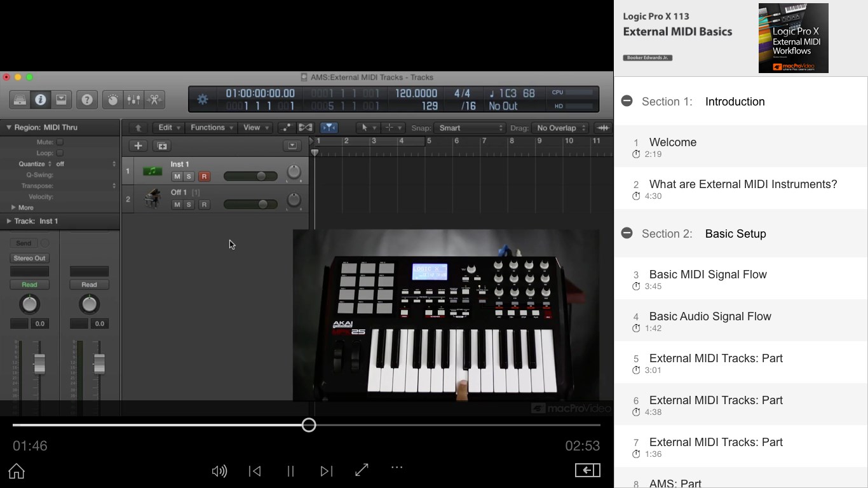Click the Inst 1 track pan knob

tap(294, 172)
